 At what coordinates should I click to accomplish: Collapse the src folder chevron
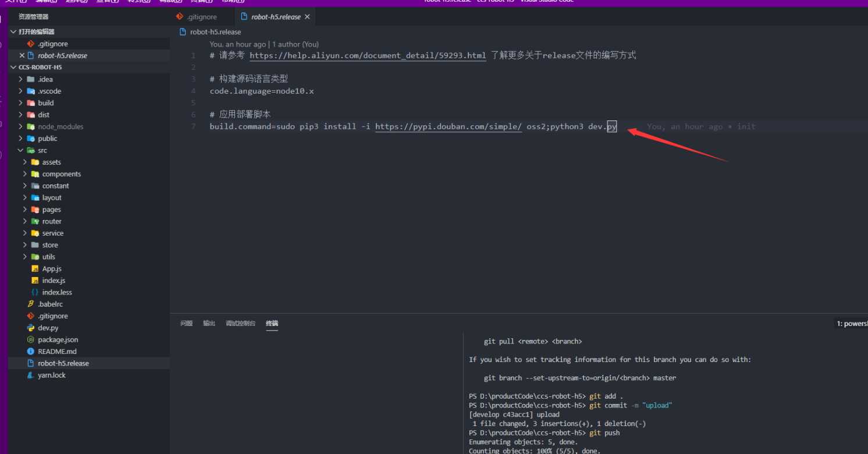[x=21, y=150]
